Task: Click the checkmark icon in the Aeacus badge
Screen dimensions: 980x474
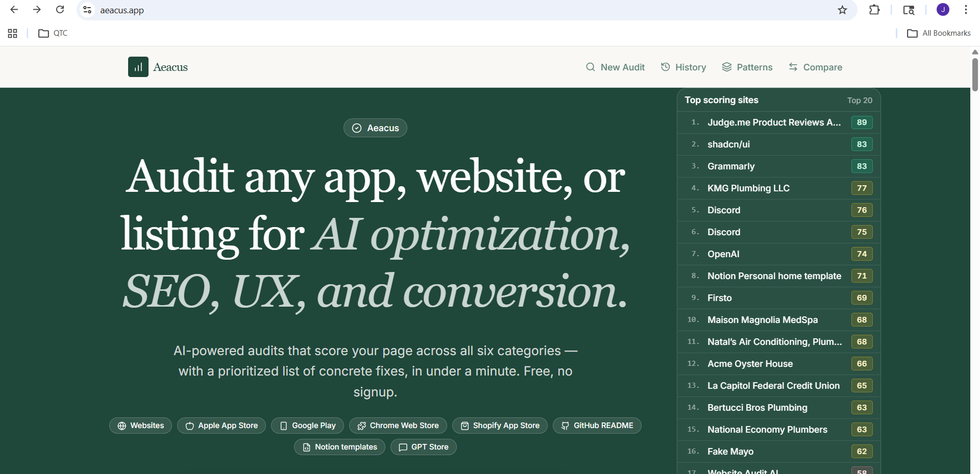Action: pos(357,128)
